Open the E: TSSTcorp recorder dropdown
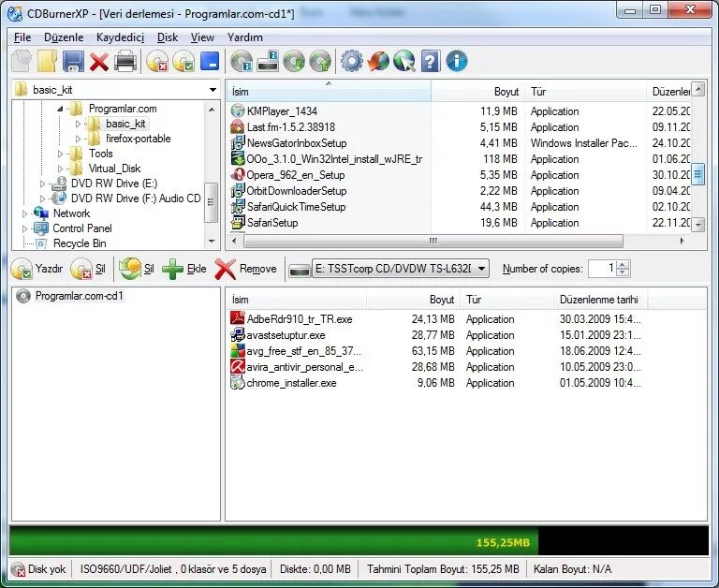Image resolution: width=719 pixels, height=588 pixels. (x=481, y=269)
